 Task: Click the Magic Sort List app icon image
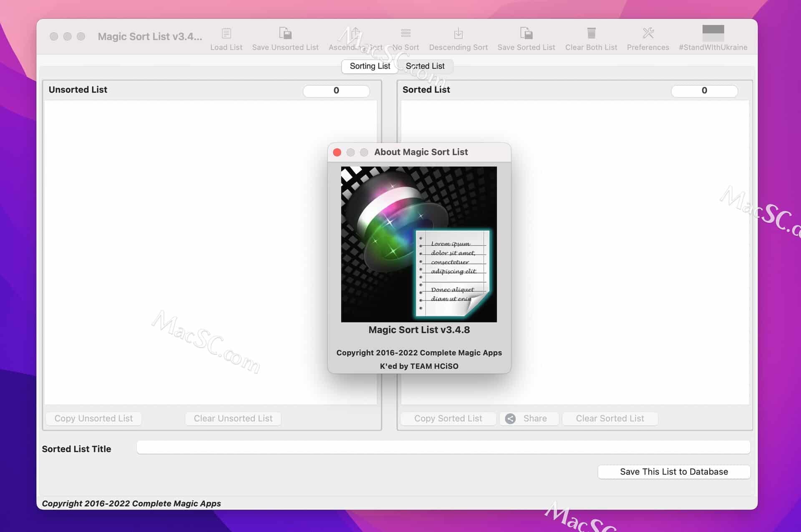pyautogui.click(x=419, y=244)
